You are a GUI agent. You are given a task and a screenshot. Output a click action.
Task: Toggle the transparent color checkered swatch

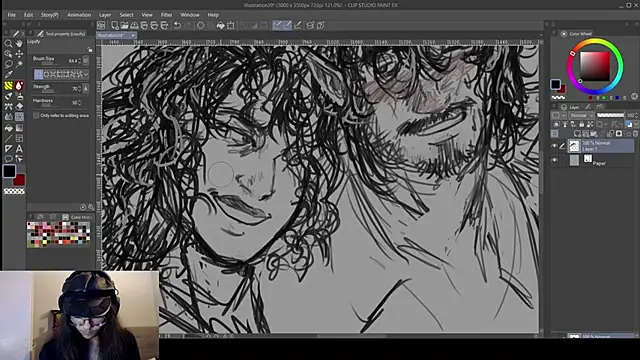pos(14,191)
